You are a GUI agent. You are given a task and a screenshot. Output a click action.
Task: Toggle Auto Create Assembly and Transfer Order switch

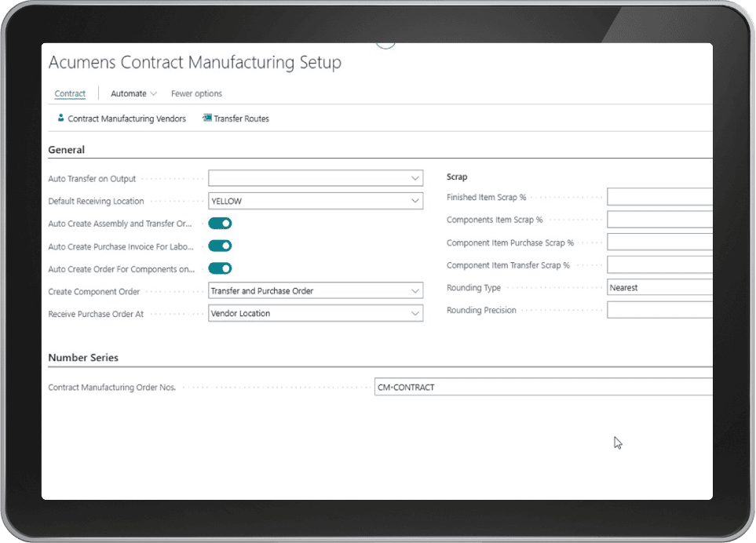220,223
